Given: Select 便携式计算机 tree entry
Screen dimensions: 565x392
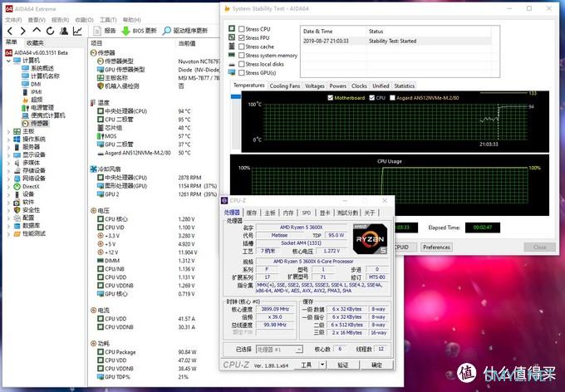Looking at the screenshot, I should (x=48, y=115).
